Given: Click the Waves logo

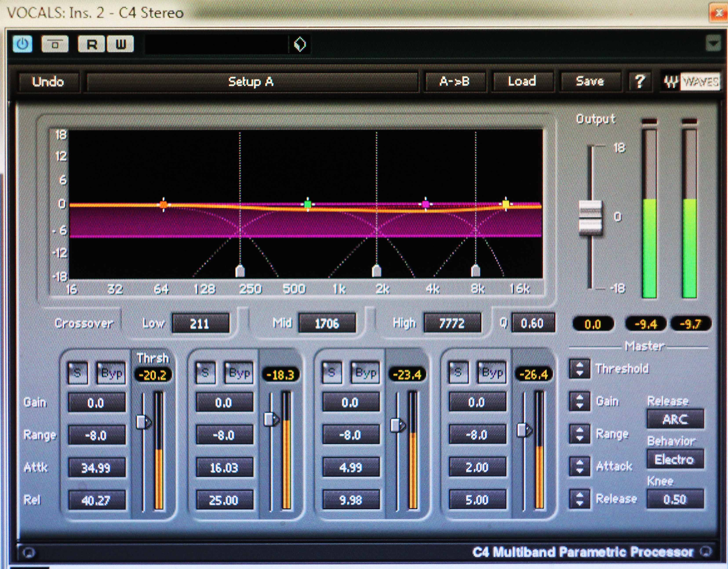Looking at the screenshot, I should pos(692,81).
